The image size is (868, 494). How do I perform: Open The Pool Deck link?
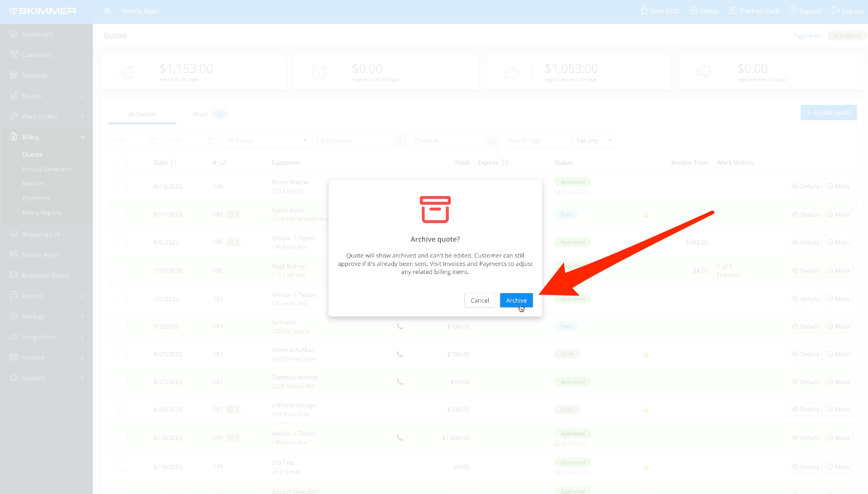(754, 11)
